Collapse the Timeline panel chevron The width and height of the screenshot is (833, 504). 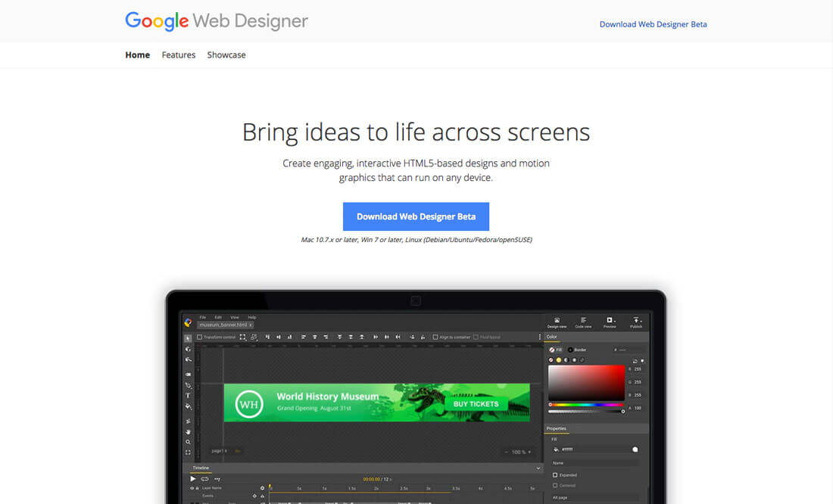pyautogui.click(x=538, y=468)
